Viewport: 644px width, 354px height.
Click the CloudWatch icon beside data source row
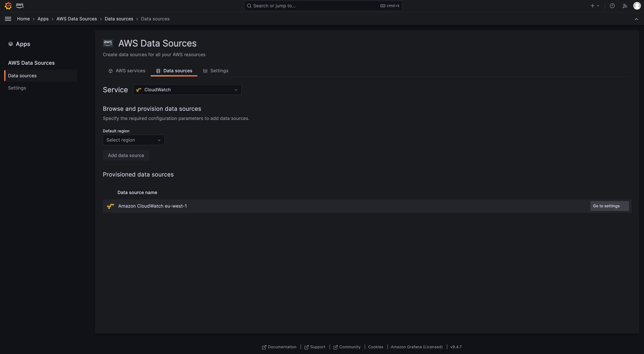click(x=110, y=206)
